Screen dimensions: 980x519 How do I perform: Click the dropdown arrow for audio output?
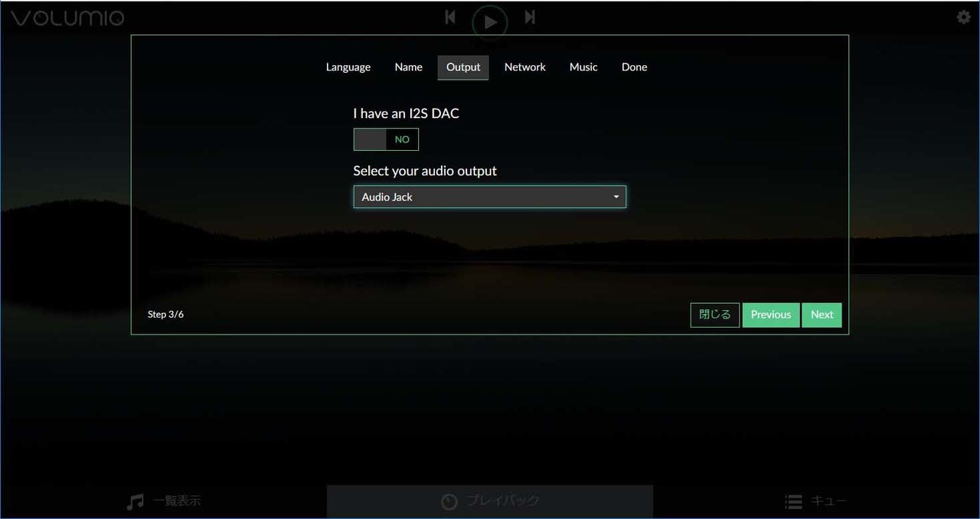[x=616, y=197]
